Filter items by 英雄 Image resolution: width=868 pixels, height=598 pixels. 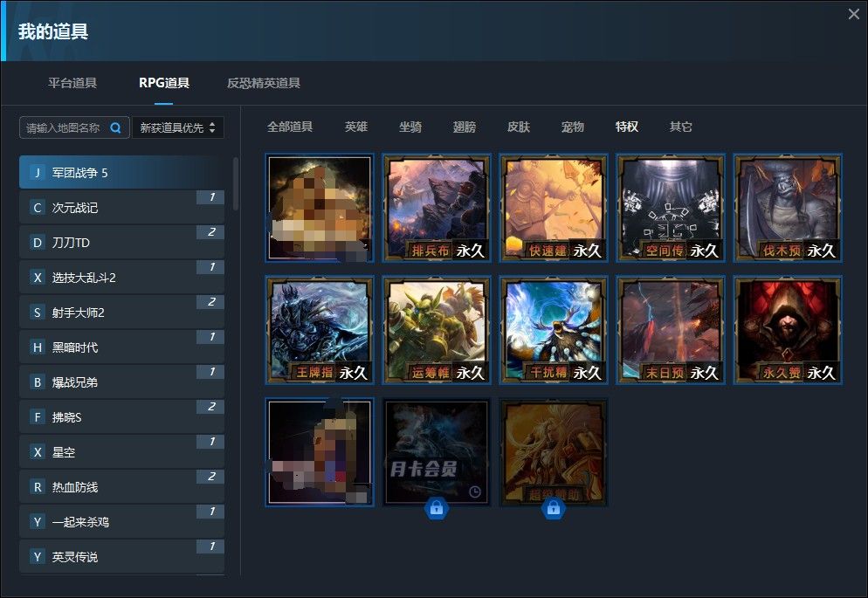click(x=356, y=127)
